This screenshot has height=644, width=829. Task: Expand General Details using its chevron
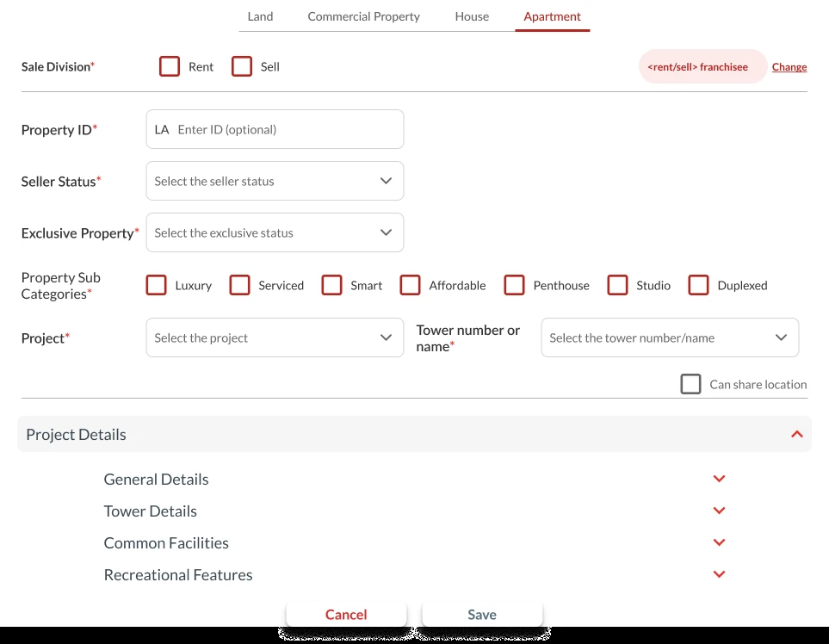(719, 479)
